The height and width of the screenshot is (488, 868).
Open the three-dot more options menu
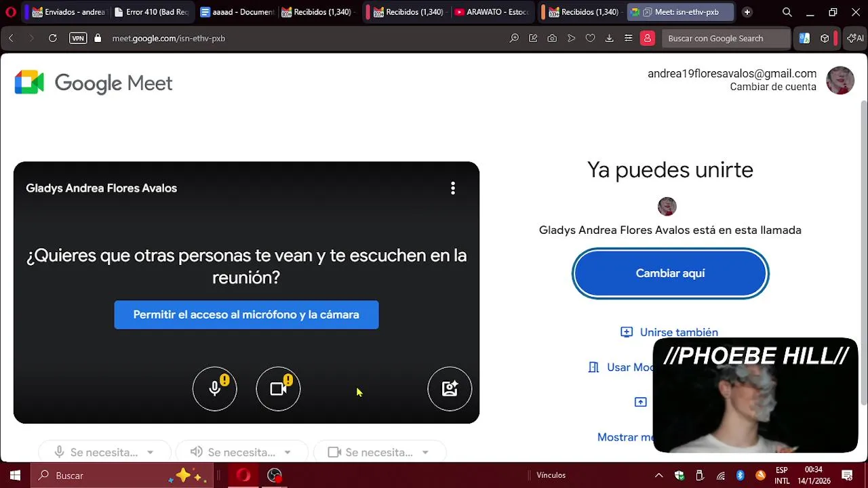coord(453,188)
